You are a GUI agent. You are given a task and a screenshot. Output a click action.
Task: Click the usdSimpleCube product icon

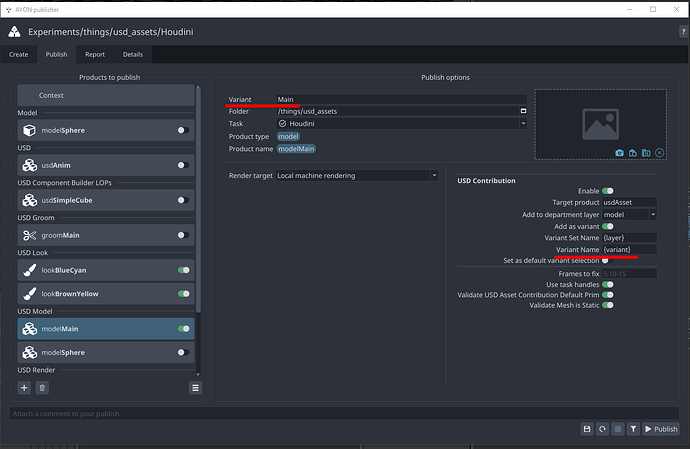29,200
